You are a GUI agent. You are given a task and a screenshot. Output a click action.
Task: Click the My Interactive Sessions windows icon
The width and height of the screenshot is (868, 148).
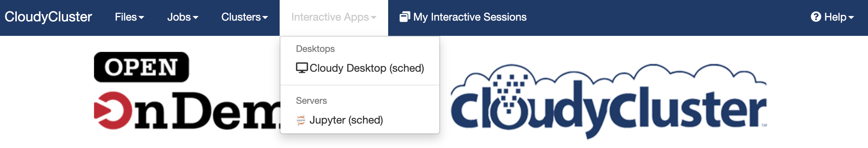coord(405,17)
